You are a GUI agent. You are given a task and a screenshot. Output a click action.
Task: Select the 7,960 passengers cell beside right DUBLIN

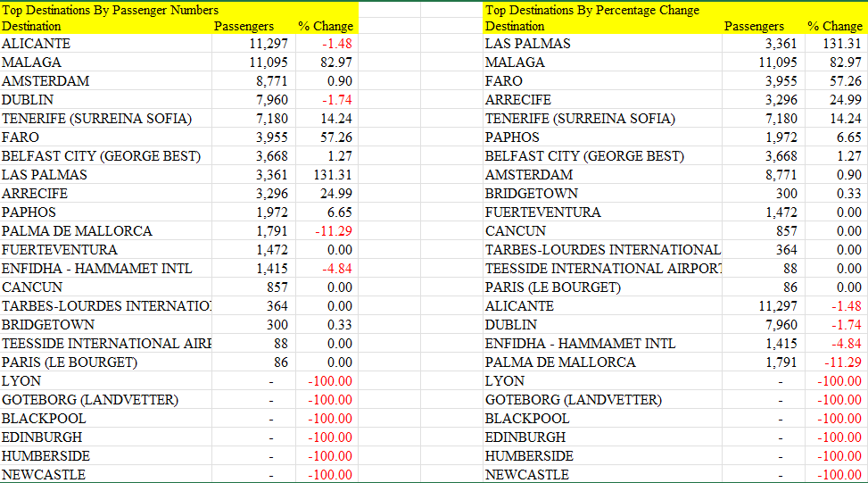764,325
